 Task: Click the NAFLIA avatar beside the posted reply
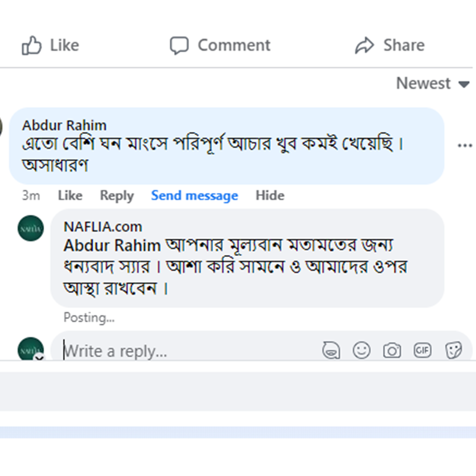[30, 228]
